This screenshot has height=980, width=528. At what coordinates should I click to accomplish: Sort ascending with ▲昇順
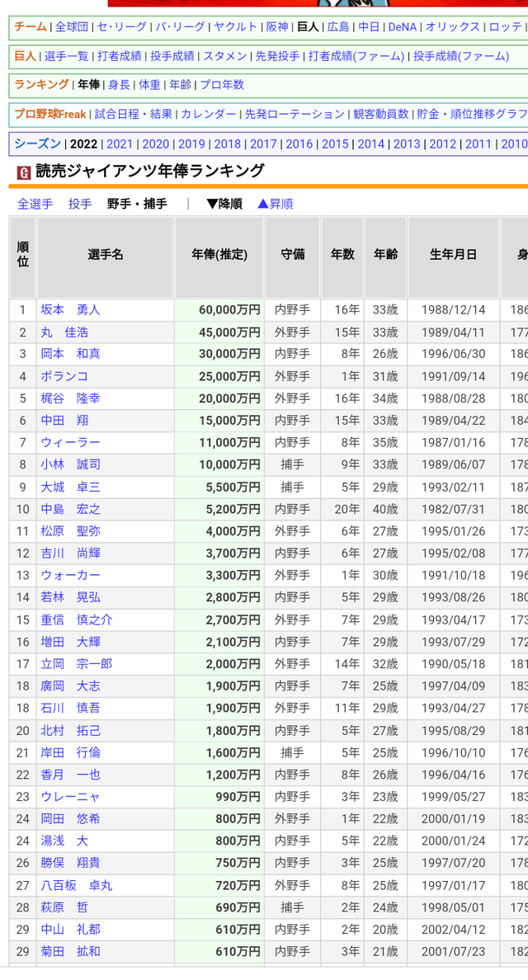[x=275, y=204]
